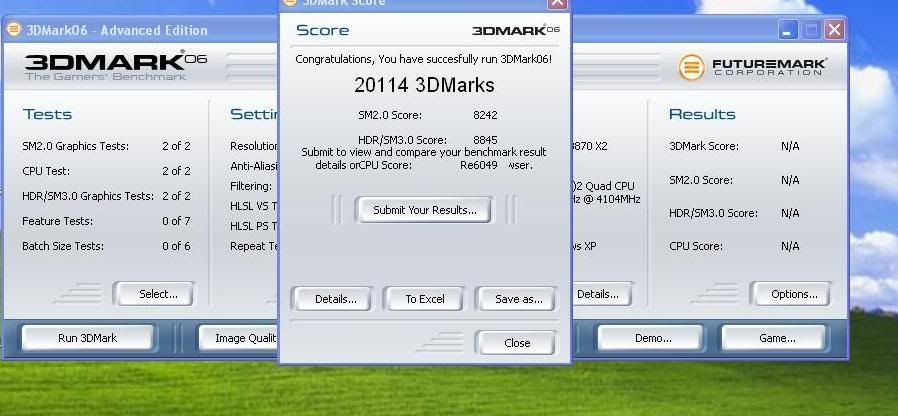The width and height of the screenshot is (898, 416).
Task: Export score with To Excel button
Action: tap(424, 299)
